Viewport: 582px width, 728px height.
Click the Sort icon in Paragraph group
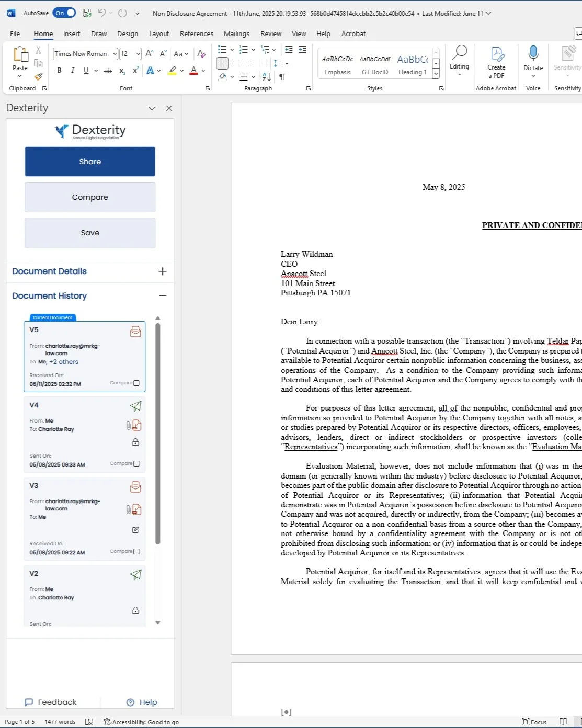(267, 77)
